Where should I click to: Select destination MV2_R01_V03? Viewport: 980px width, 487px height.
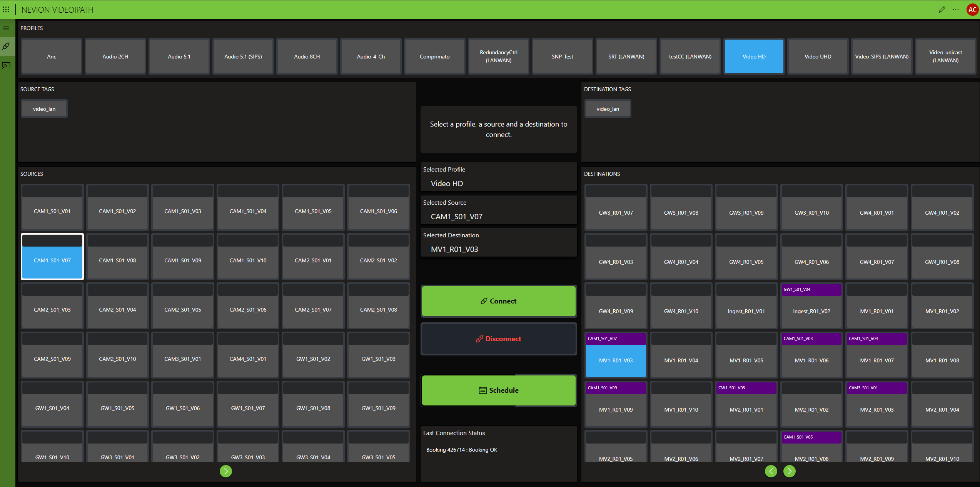click(877, 404)
